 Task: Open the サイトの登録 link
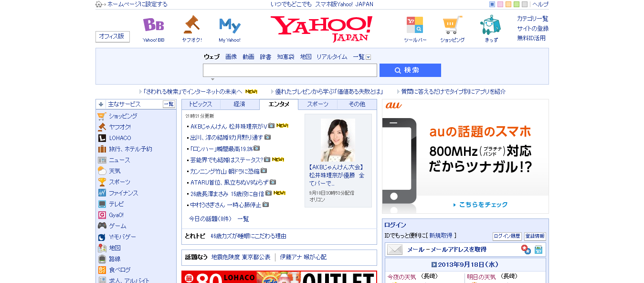click(x=533, y=28)
